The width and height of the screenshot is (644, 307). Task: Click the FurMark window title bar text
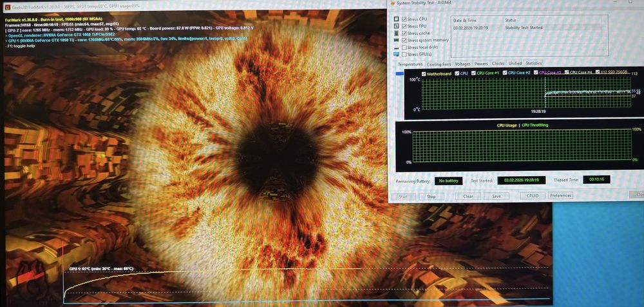pos(77,6)
